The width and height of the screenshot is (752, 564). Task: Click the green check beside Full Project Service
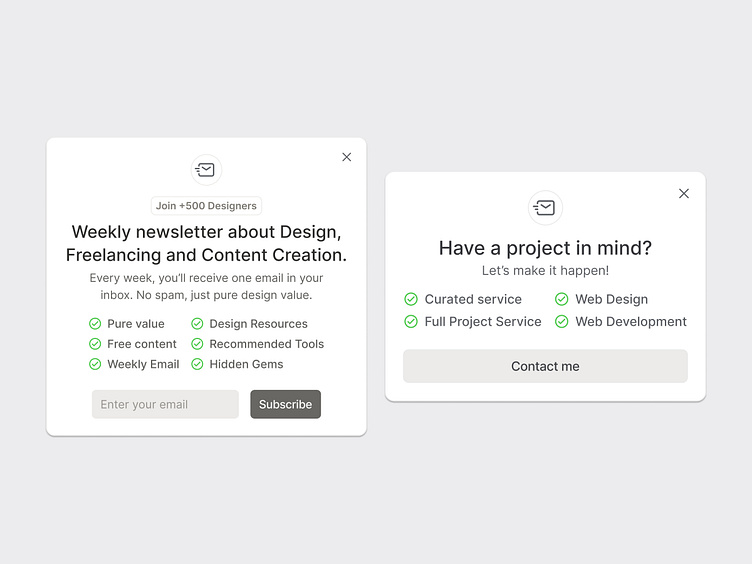pos(411,321)
